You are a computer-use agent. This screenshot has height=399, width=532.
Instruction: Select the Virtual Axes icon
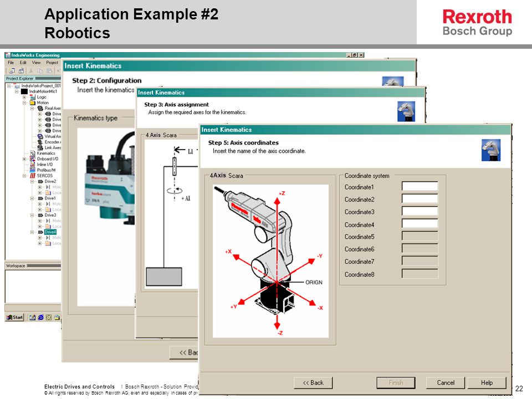(x=40, y=136)
